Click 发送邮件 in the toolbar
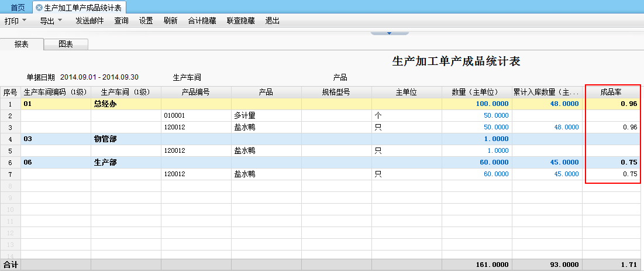Screen dimensions: 644x271 tap(89, 21)
